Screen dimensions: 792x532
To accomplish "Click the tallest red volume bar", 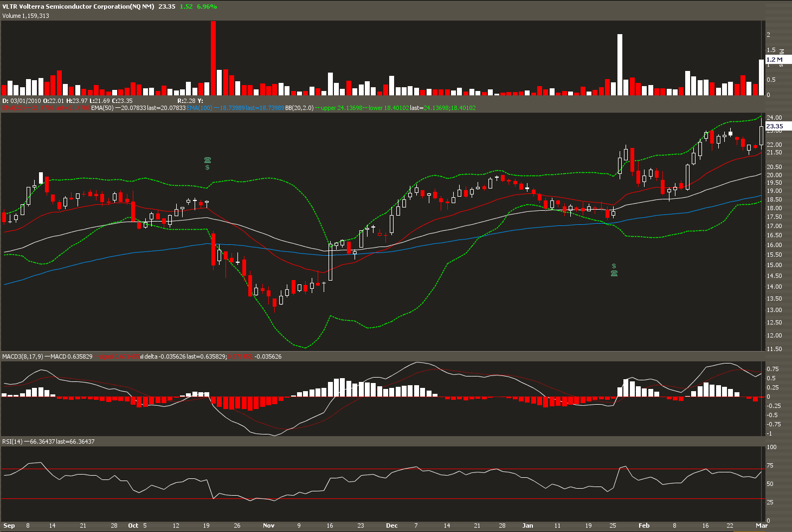I will (213, 58).
